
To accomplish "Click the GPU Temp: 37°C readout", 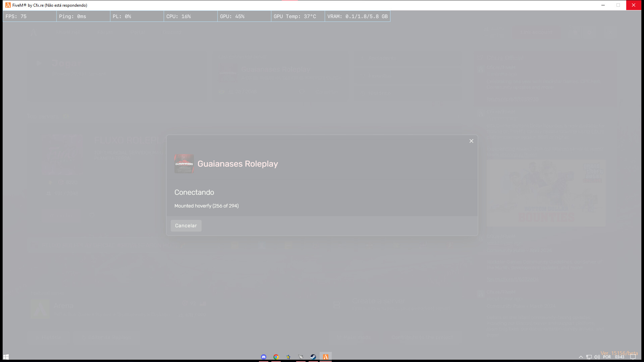I will (x=298, y=16).
